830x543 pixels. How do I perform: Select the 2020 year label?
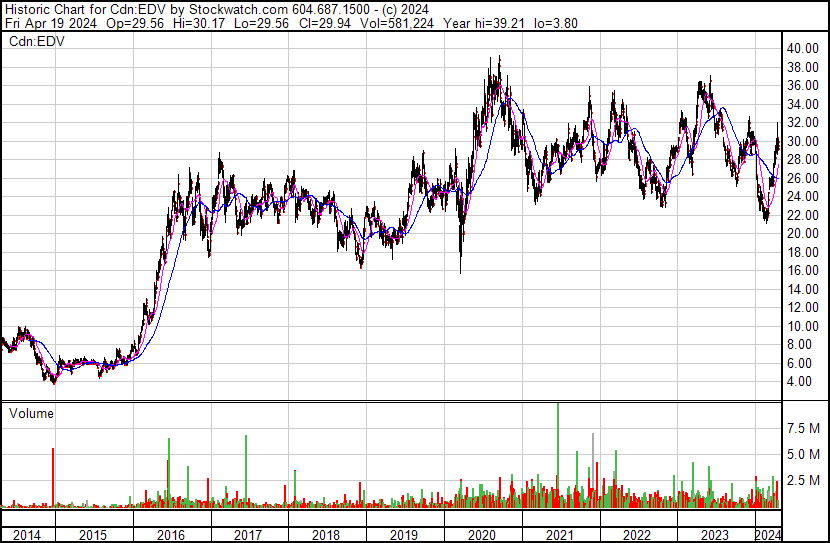481,535
